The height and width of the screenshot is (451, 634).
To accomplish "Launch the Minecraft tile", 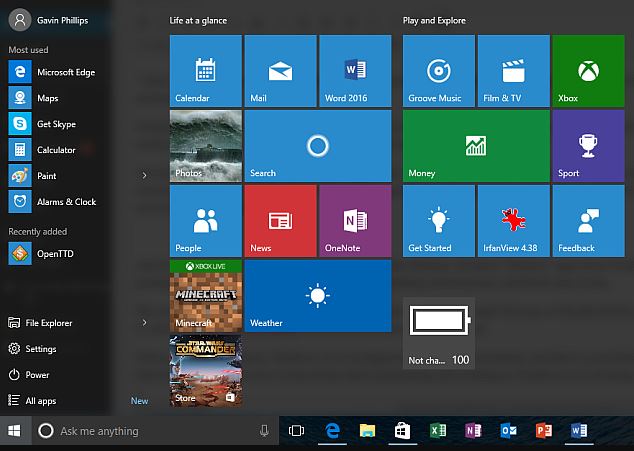I will [205, 296].
